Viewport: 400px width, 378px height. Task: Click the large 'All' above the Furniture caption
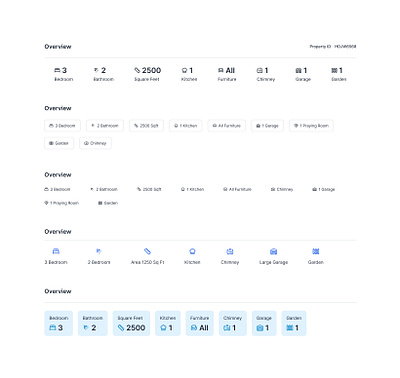pyautogui.click(x=230, y=70)
